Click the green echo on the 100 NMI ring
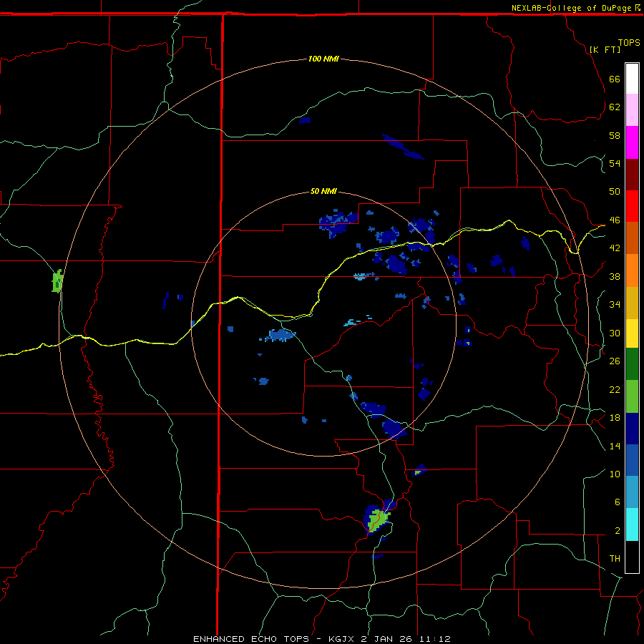The width and height of the screenshot is (644, 644). pos(57,281)
